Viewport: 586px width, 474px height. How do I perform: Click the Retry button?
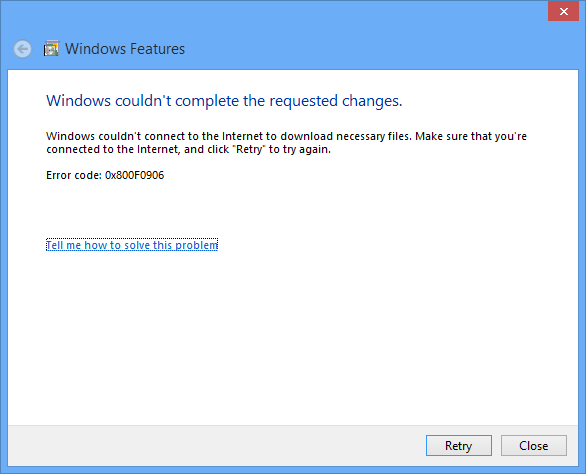pyautogui.click(x=459, y=446)
